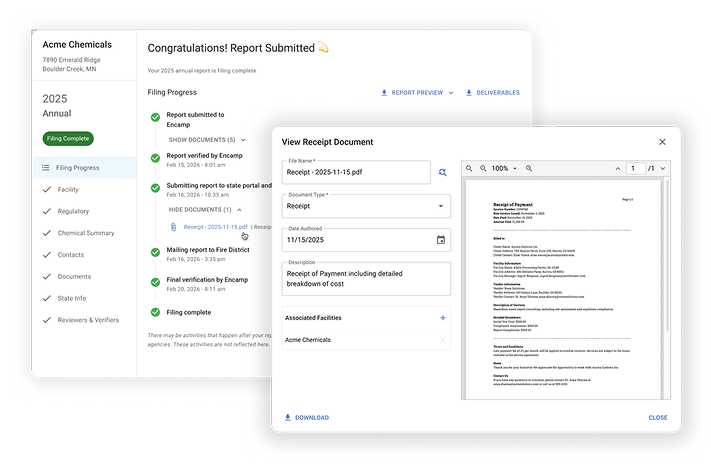
Task: Zoom in on the PDF preview
Action: click(x=529, y=169)
